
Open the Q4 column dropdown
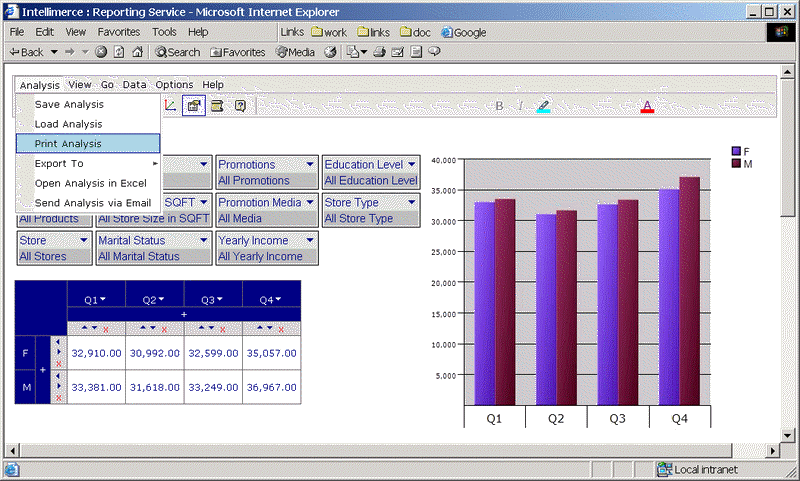278,299
